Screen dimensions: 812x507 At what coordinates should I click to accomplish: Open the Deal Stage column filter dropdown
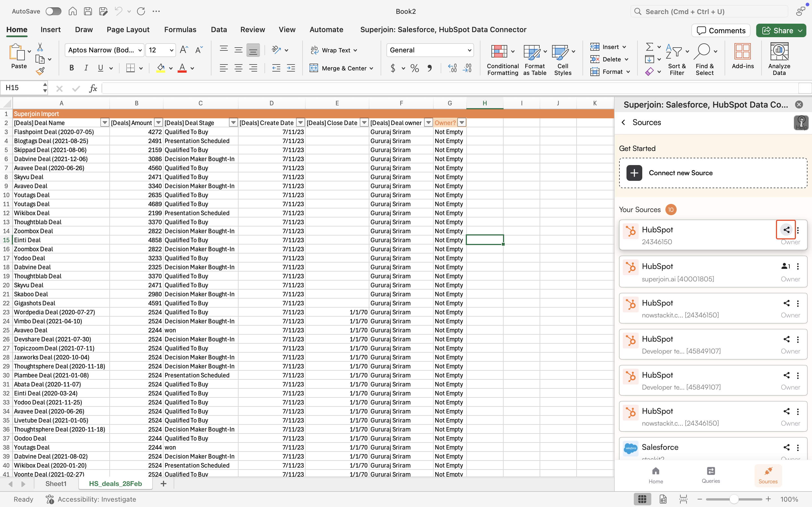[233, 123]
